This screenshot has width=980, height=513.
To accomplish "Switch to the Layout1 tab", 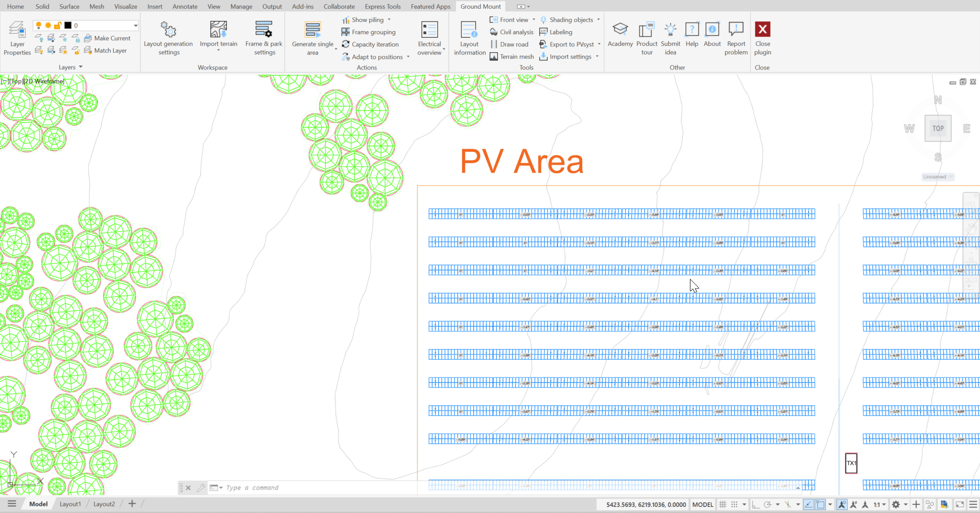I will (x=70, y=504).
